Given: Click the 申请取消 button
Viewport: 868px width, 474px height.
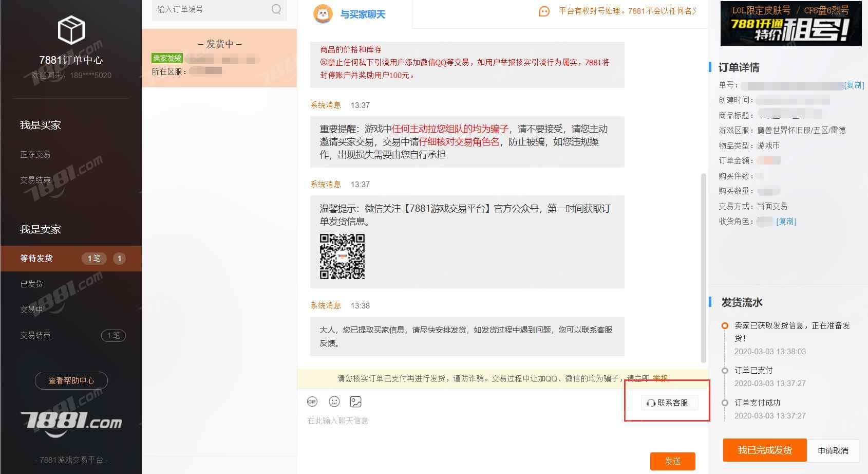Looking at the screenshot, I should [x=833, y=450].
